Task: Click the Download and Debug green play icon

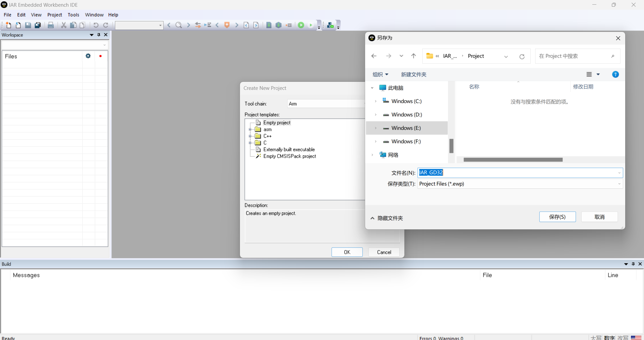Action: [x=301, y=25]
